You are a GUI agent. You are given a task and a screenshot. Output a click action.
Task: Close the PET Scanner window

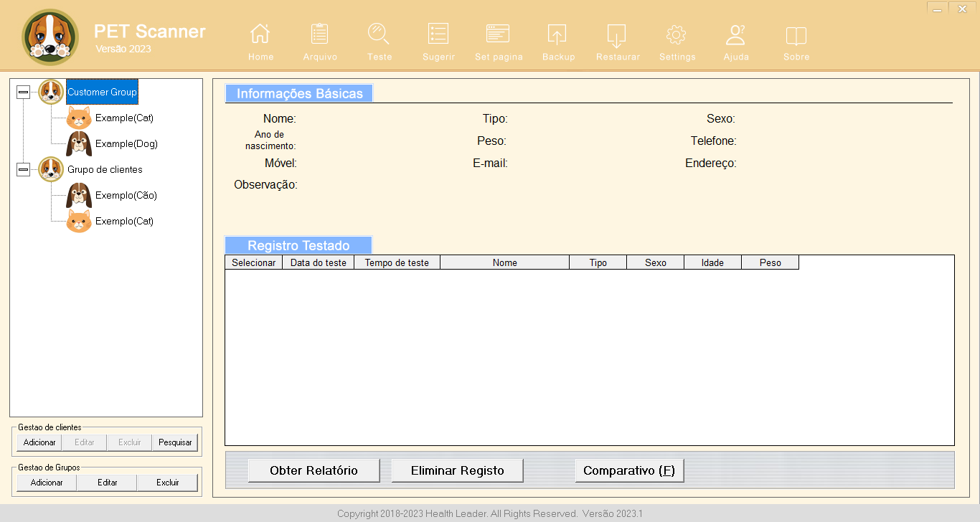click(x=962, y=8)
